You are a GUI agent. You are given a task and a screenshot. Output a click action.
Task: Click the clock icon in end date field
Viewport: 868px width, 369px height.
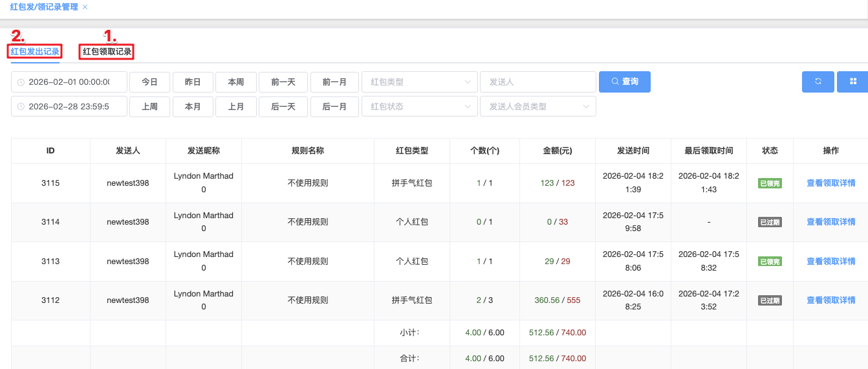point(21,107)
